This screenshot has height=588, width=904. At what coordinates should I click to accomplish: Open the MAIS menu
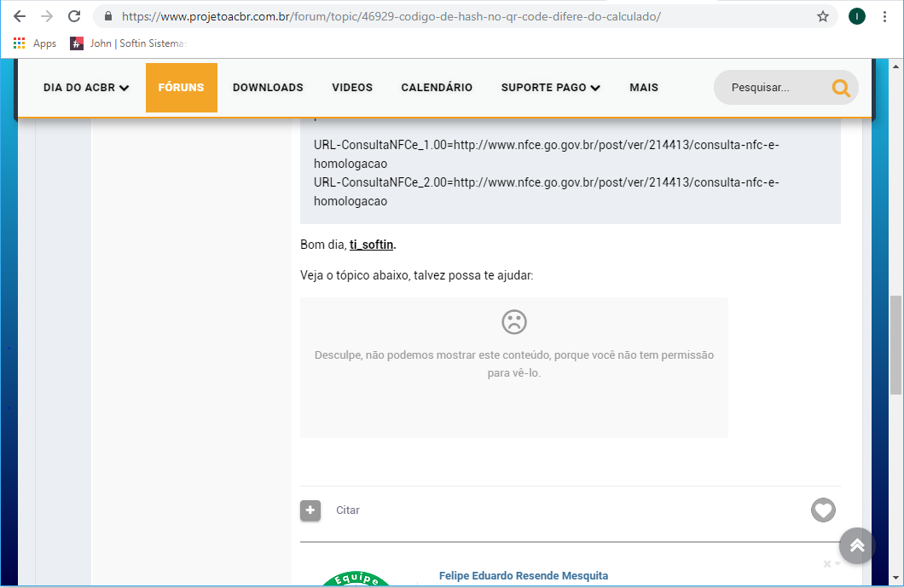pos(643,88)
